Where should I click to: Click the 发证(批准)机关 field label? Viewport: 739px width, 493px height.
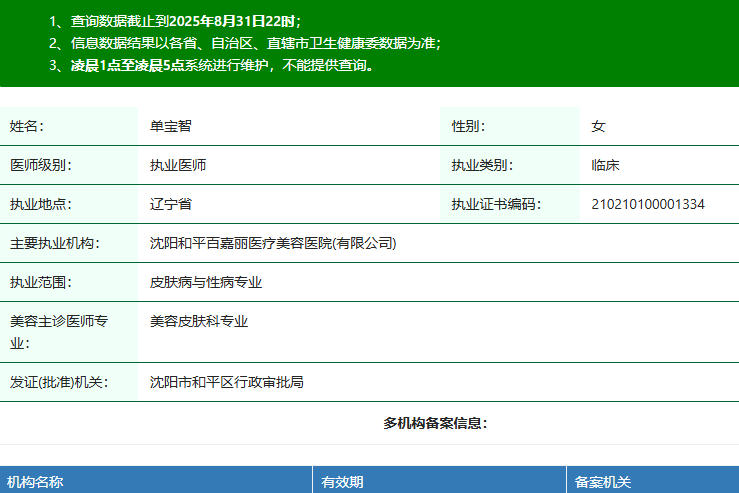59,382
